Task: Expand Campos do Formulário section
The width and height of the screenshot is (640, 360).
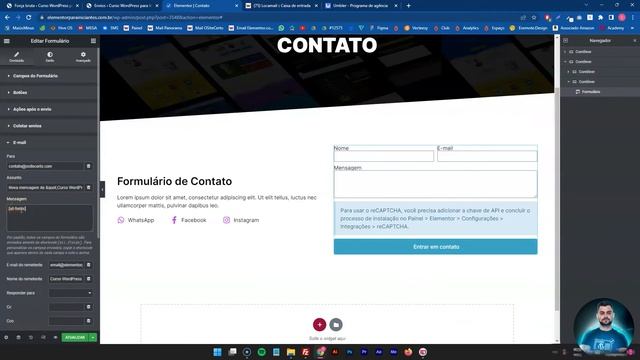Action: pos(49,76)
